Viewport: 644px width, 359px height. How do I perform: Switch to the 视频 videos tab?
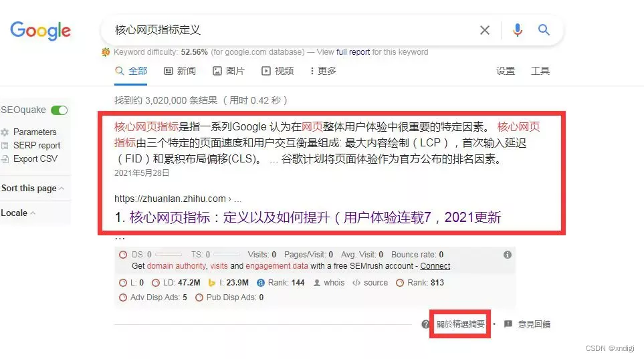click(278, 71)
